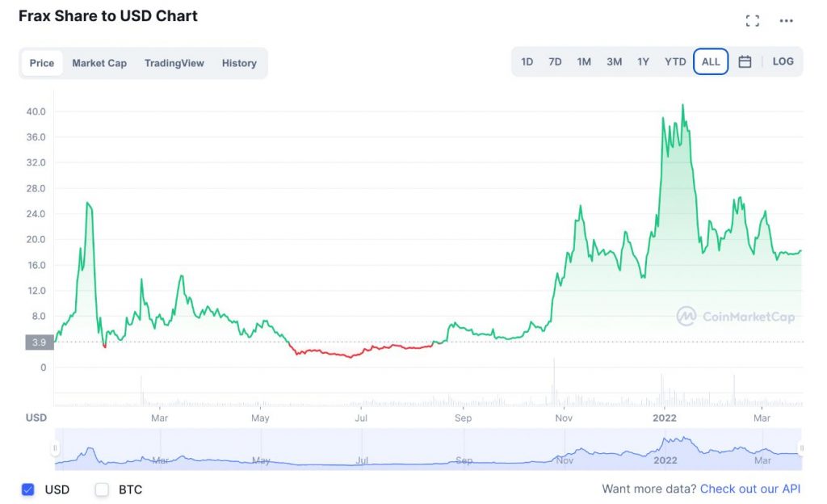Choose the 1M time range
Screen dimensions: 827x504
(584, 62)
